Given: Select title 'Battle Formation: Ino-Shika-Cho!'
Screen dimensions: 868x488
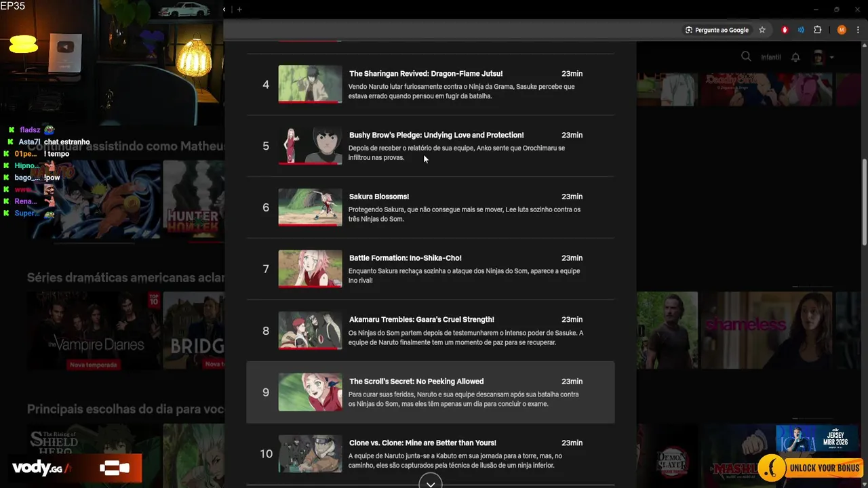Looking at the screenshot, I should pos(405,258).
